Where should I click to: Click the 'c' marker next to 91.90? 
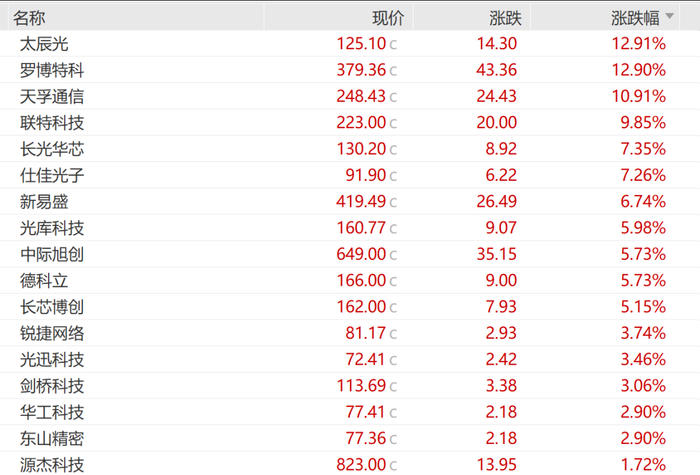(393, 176)
